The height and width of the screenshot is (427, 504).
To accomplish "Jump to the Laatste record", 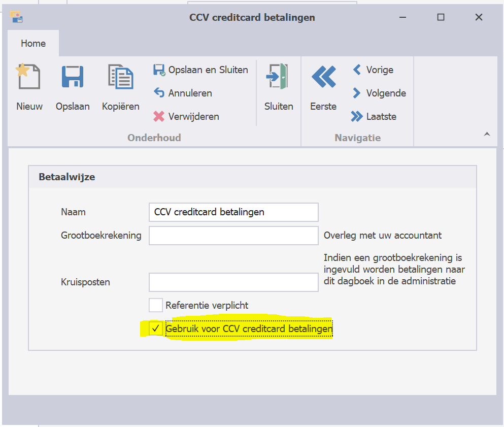I will tap(374, 116).
